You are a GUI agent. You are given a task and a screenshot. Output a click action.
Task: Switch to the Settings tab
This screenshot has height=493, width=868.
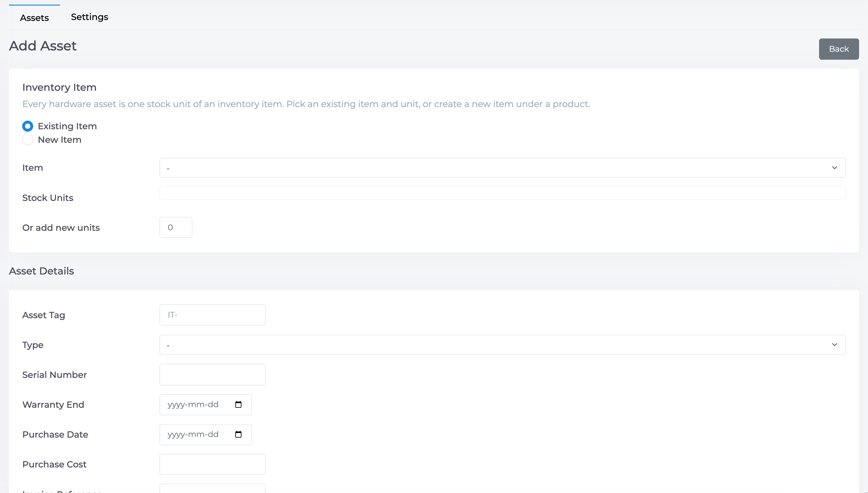point(90,17)
